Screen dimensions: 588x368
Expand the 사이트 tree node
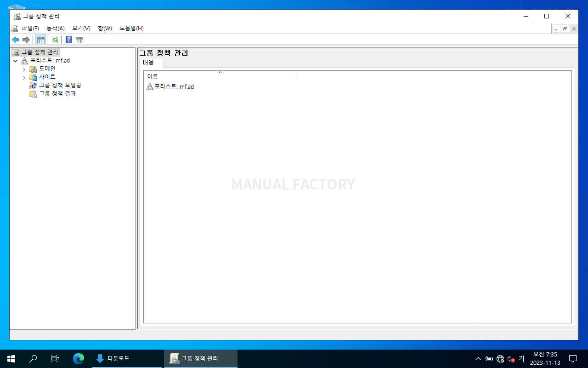click(x=24, y=77)
